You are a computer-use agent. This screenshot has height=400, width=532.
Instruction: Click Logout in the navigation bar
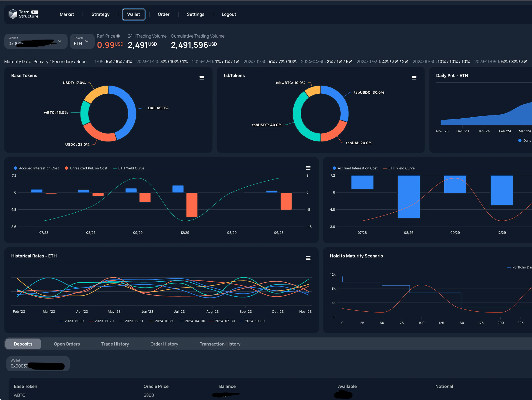(229, 14)
